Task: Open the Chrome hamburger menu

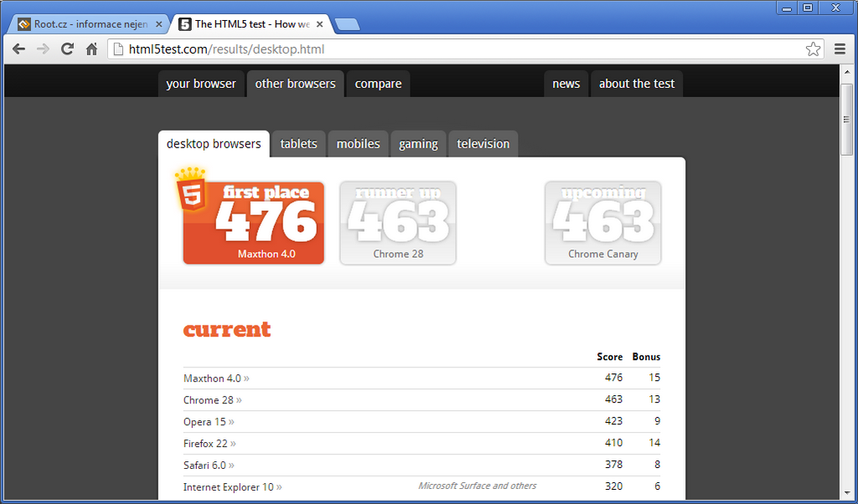Action: point(840,49)
